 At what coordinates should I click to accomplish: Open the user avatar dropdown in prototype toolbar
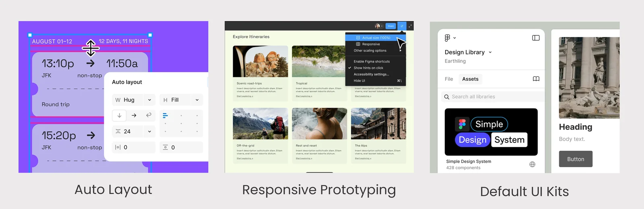pyautogui.click(x=379, y=26)
